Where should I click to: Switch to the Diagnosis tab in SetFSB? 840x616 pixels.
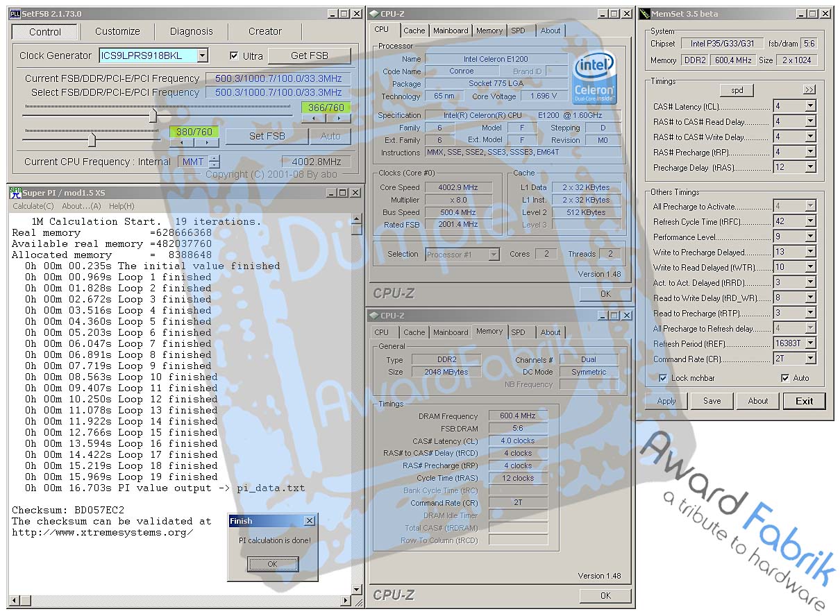[x=192, y=31]
